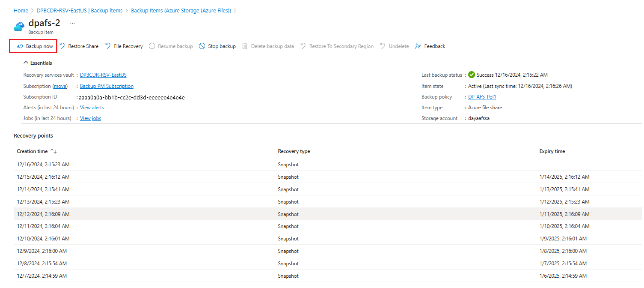Click the Recovery type column header
The height and width of the screenshot is (288, 644).
click(294, 151)
